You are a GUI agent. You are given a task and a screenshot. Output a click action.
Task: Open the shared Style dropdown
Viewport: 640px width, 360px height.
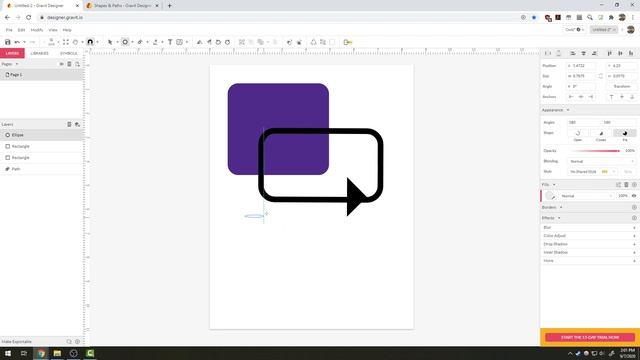[x=592, y=172]
